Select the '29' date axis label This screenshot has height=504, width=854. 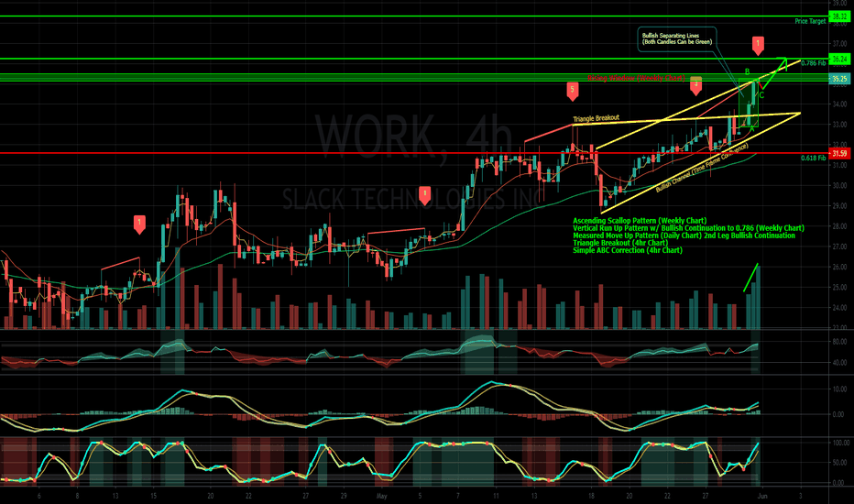click(x=344, y=497)
